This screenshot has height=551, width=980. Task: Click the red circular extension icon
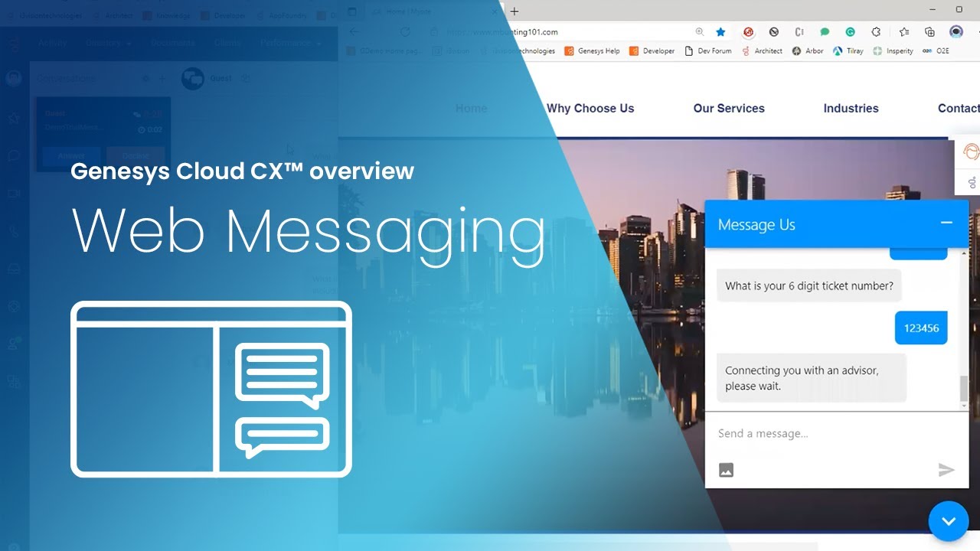749,32
